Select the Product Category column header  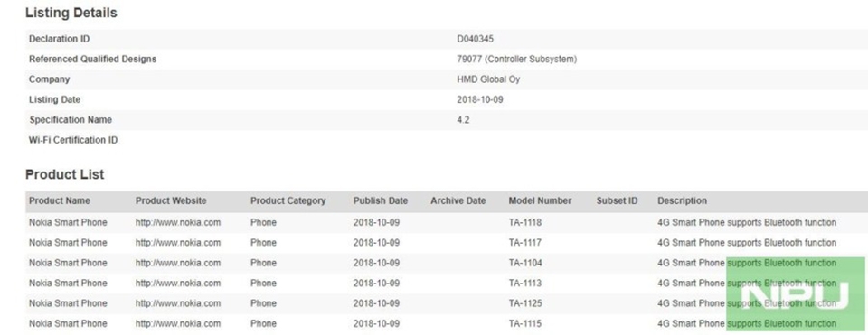click(x=288, y=200)
